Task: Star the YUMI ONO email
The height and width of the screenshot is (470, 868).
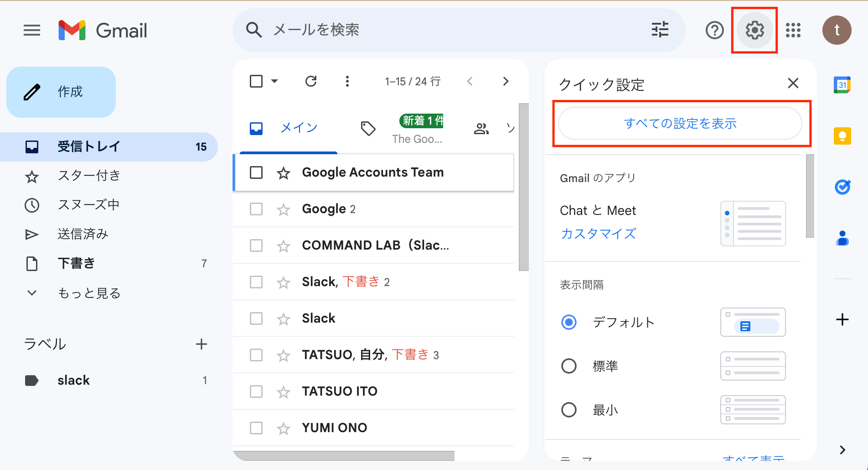Action: click(284, 428)
